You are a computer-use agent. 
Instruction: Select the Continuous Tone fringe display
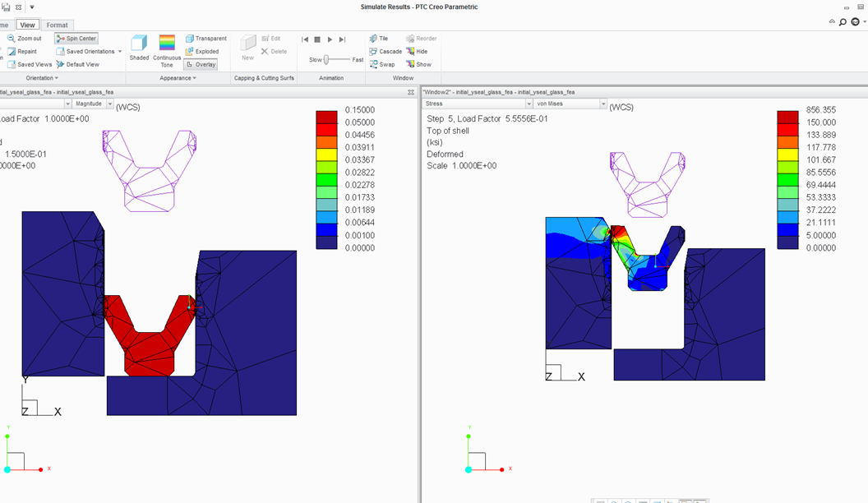167,51
